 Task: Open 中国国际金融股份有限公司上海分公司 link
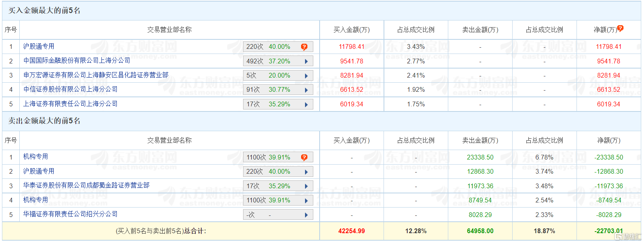tap(77, 61)
